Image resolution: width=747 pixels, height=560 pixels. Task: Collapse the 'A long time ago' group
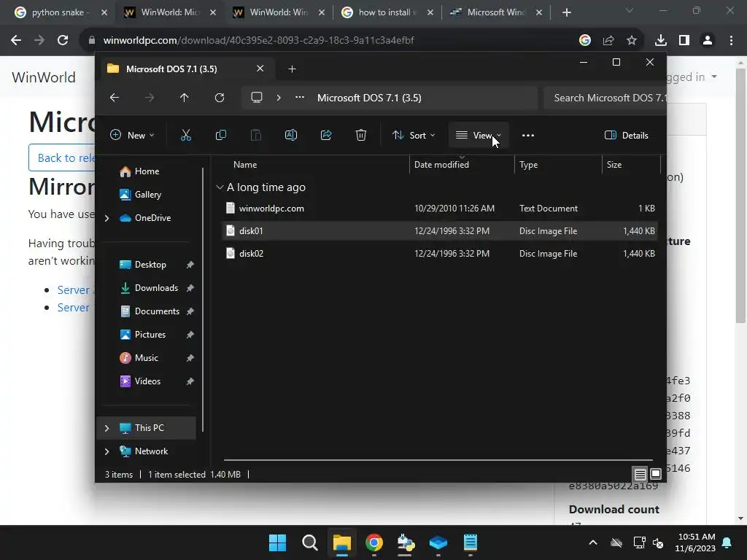pyautogui.click(x=220, y=187)
